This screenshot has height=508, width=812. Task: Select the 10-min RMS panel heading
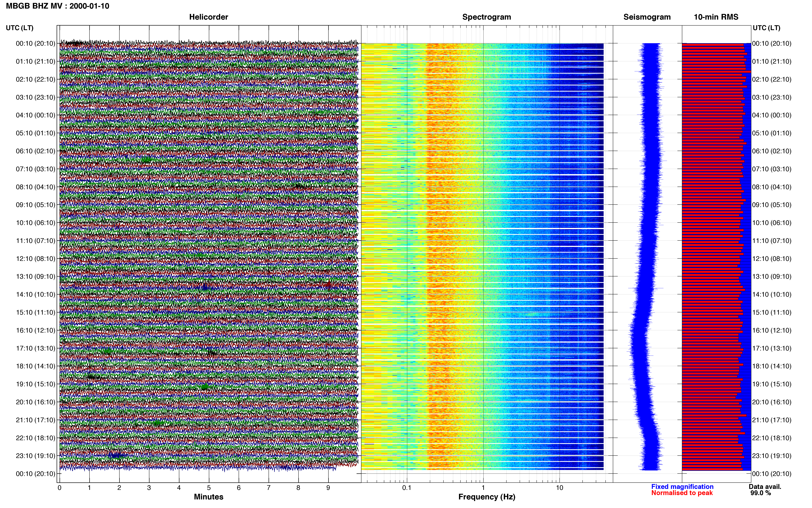(x=716, y=17)
